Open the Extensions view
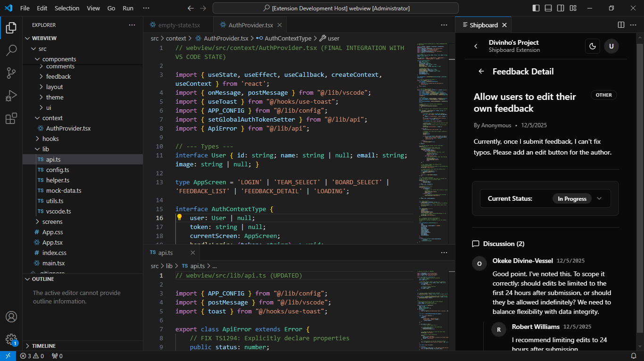644x361 pixels. (11, 119)
